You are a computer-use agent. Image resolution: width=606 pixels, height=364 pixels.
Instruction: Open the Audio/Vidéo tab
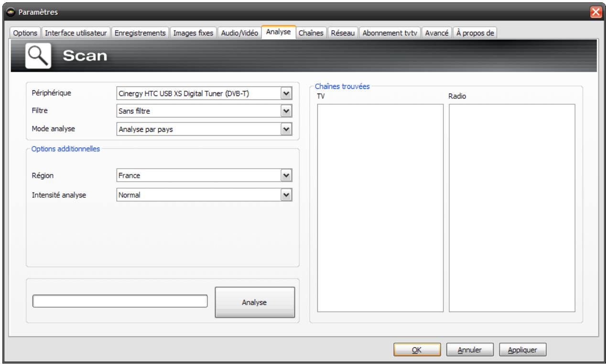pos(240,33)
